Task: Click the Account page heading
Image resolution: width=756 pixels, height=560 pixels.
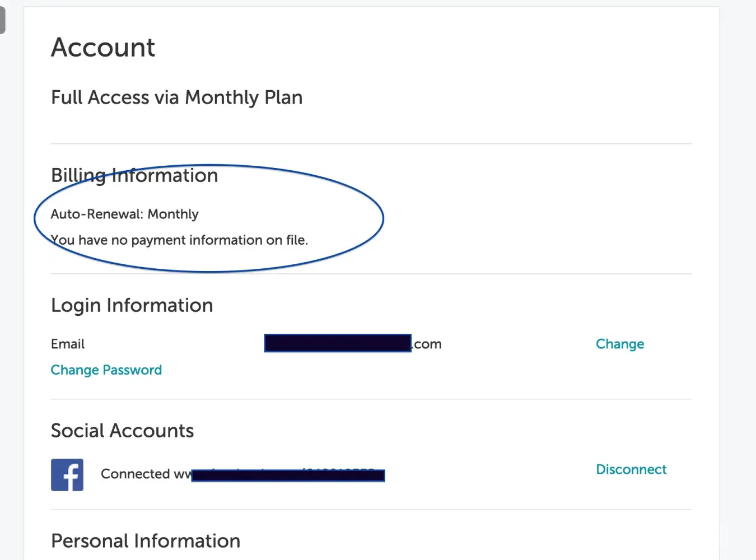Action: pyautogui.click(x=103, y=48)
